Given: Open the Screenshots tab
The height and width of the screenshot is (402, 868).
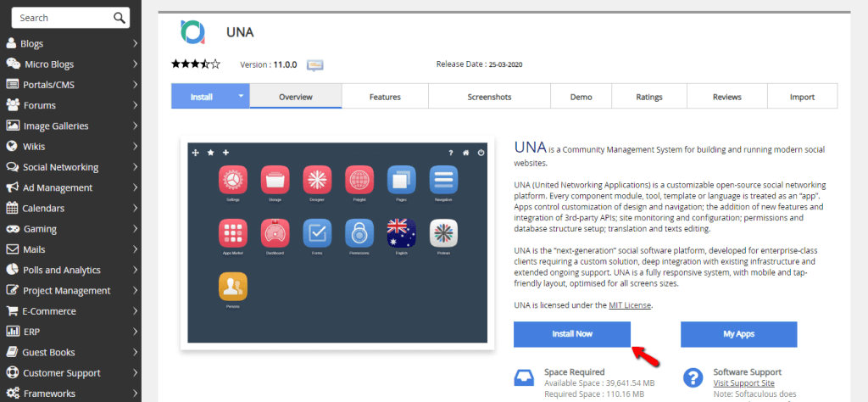Looking at the screenshot, I should click(x=489, y=97).
